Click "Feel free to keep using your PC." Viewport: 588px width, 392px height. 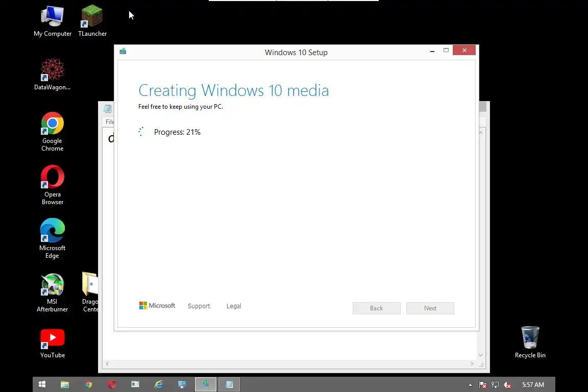(180, 107)
